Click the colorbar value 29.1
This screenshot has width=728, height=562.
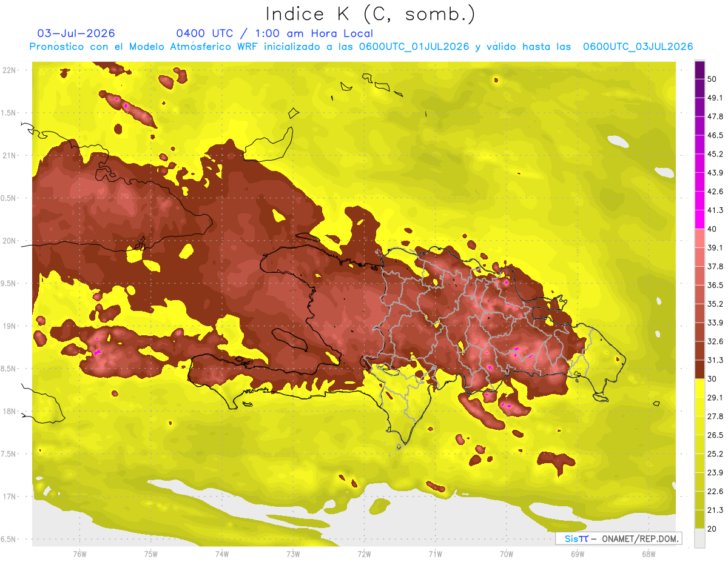click(715, 398)
